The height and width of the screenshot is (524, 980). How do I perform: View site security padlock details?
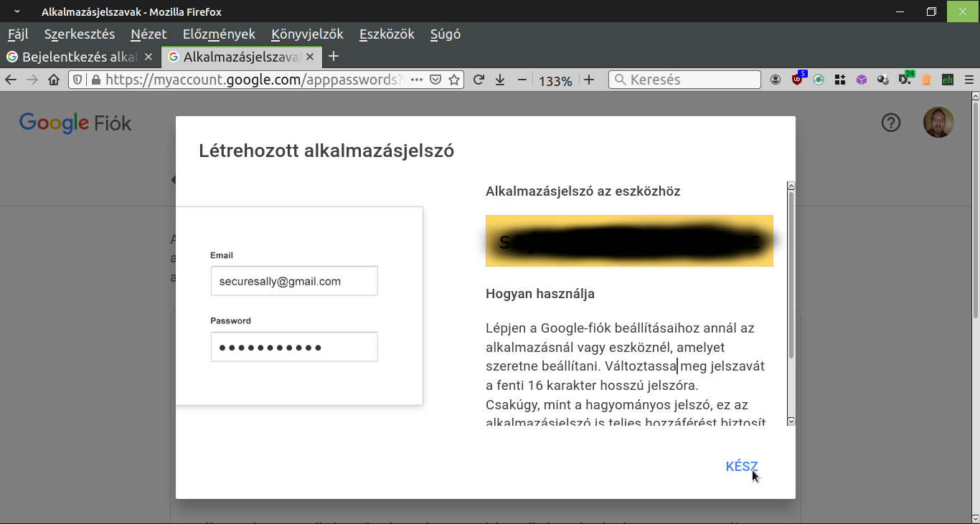[96, 80]
